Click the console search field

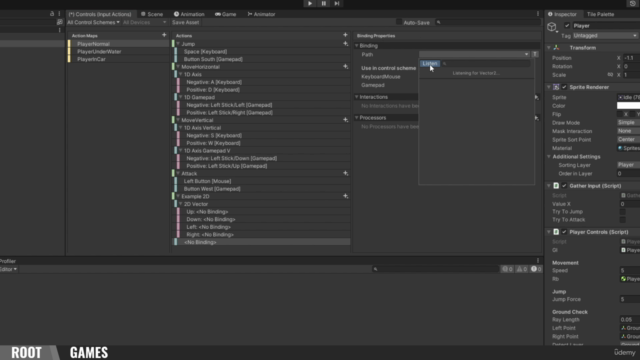coord(435,269)
